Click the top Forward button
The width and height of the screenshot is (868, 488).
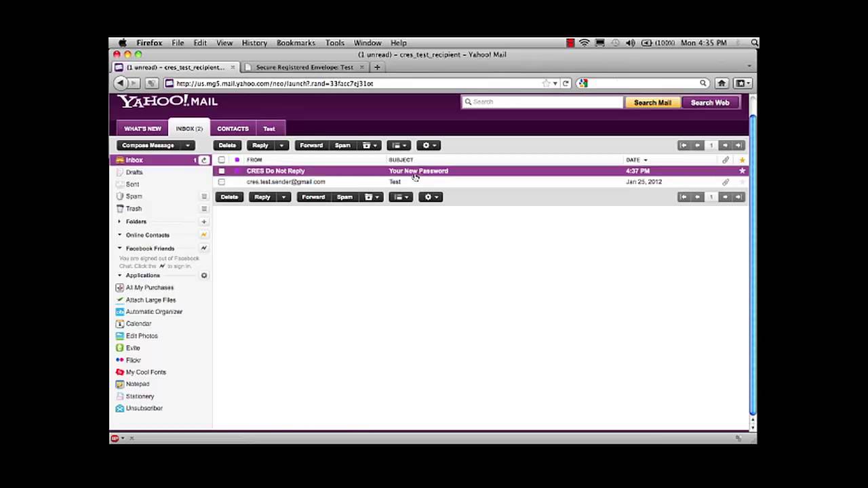[x=311, y=145]
